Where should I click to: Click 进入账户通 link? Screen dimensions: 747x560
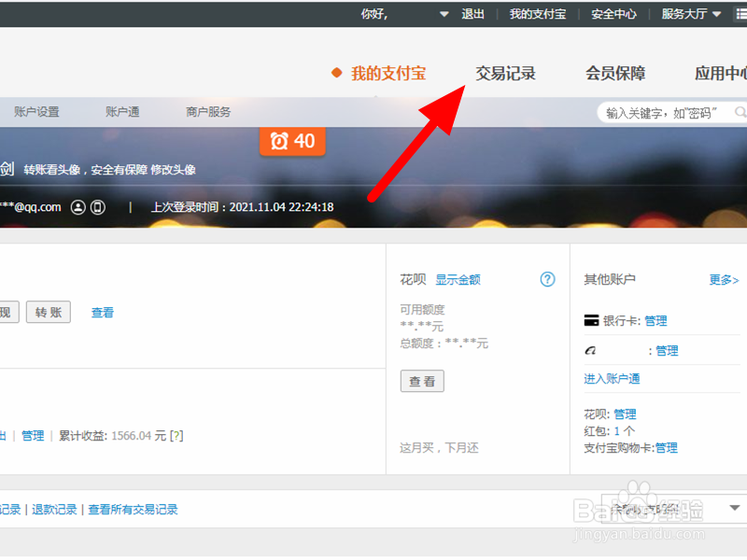point(612,379)
